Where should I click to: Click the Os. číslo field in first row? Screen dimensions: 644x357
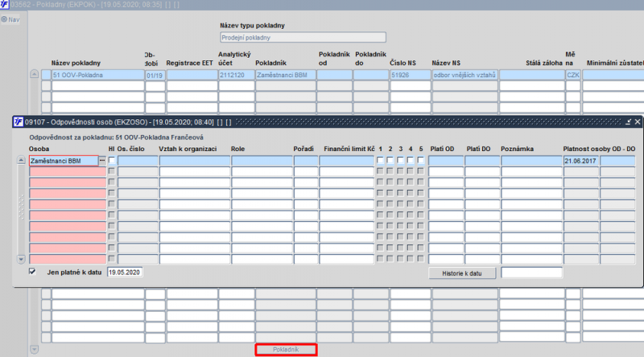(138, 161)
